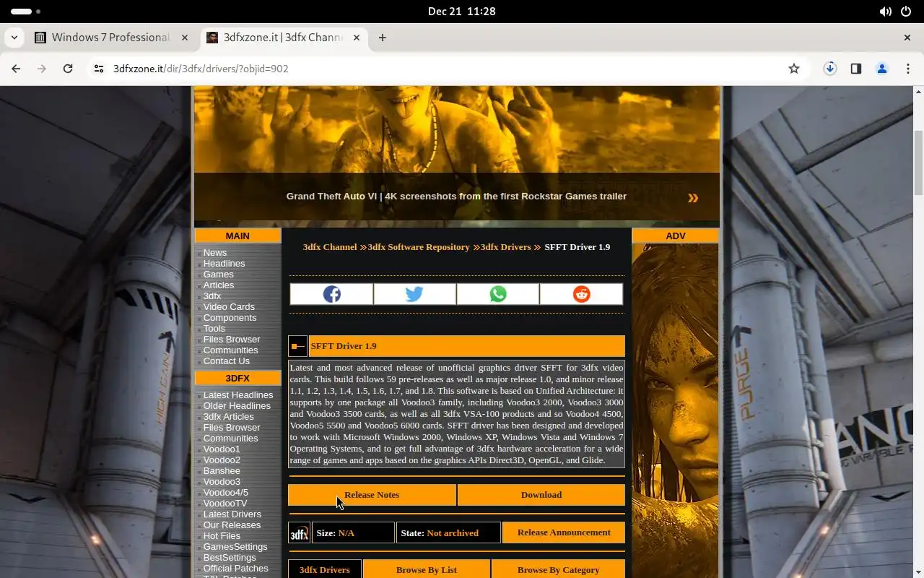The image size is (924, 578).
Task: Click the Release Notes button
Action: coord(372,495)
